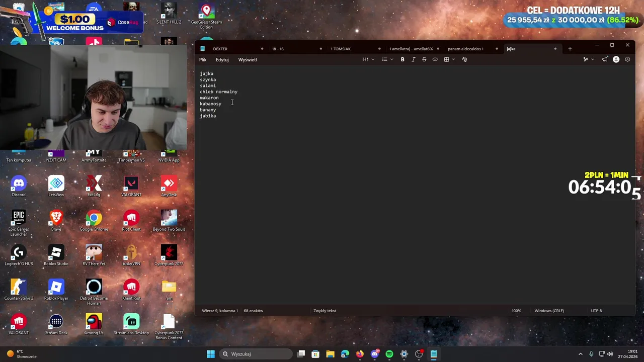
Task: Click the line 'salami'
Action: point(208,85)
